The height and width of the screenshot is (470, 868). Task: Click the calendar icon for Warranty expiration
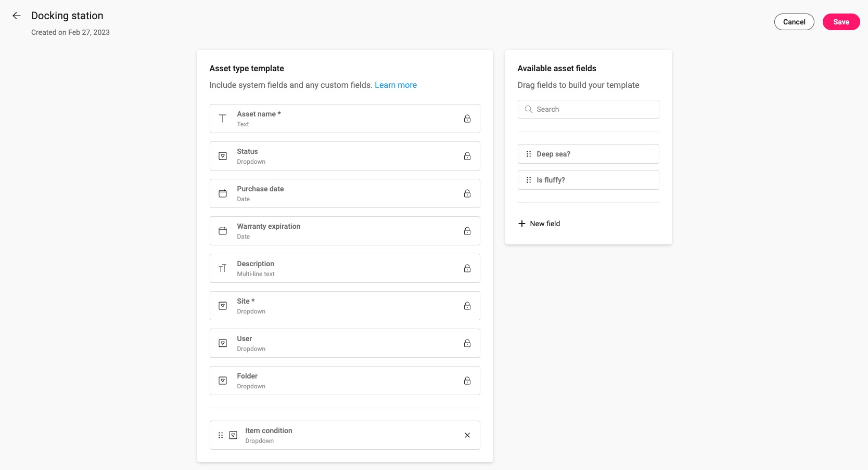(x=223, y=231)
